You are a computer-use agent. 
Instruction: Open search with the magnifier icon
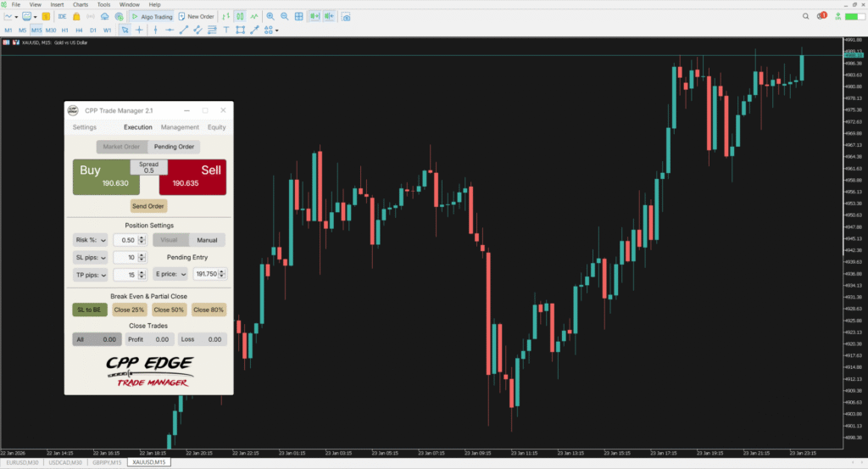click(x=805, y=17)
